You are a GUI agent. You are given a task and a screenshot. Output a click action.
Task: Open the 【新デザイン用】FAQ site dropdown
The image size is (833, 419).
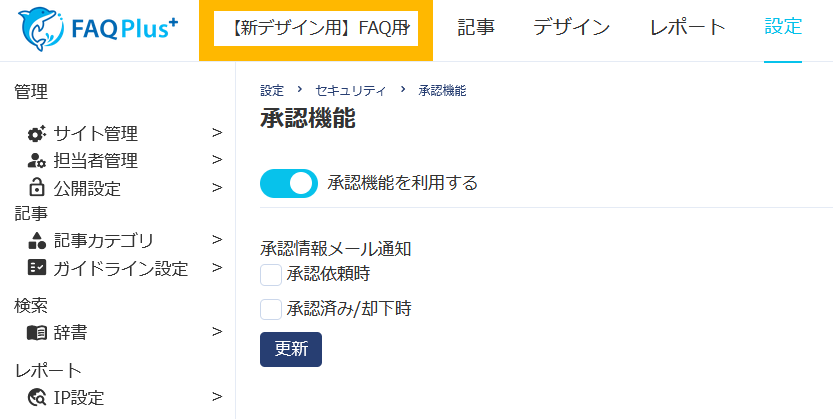316,28
